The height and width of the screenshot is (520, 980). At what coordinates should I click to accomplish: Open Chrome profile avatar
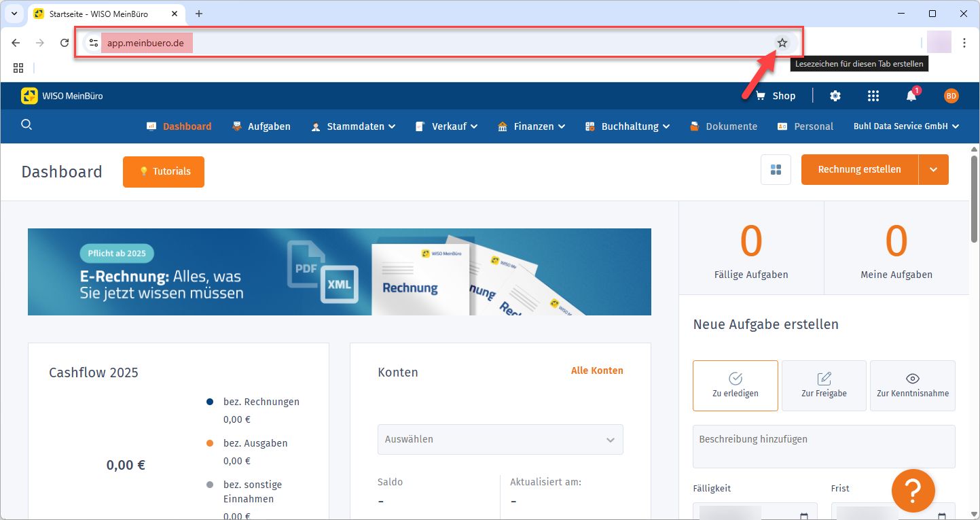pyautogui.click(x=939, y=42)
